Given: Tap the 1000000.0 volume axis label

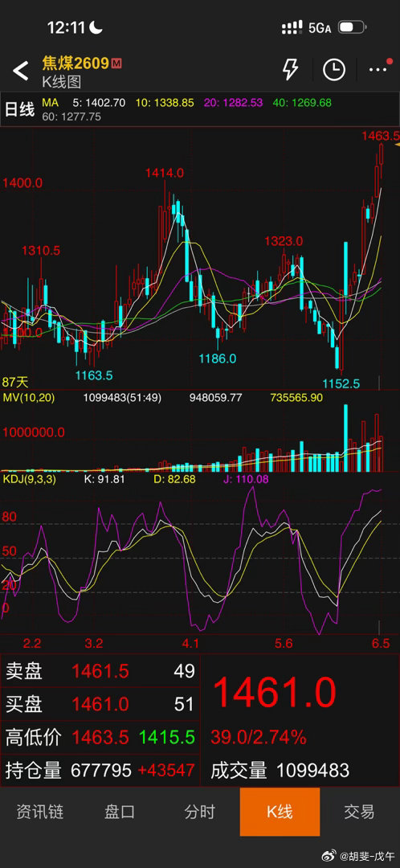Looking at the screenshot, I should coord(34,432).
